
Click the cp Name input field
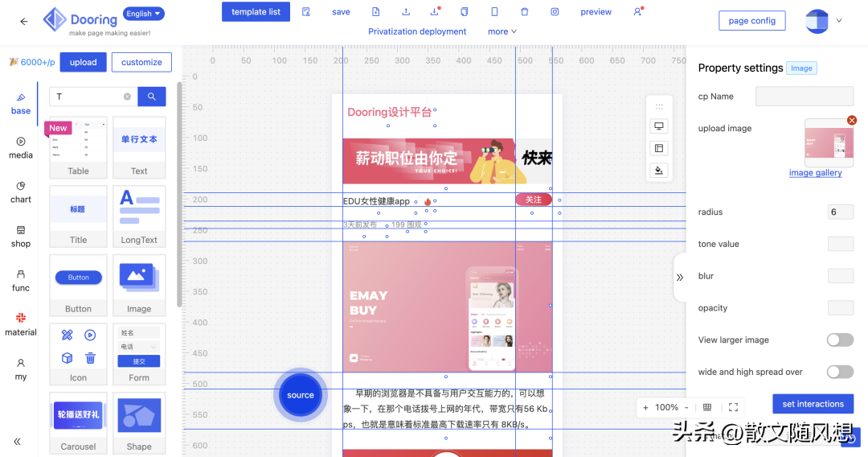(x=805, y=97)
